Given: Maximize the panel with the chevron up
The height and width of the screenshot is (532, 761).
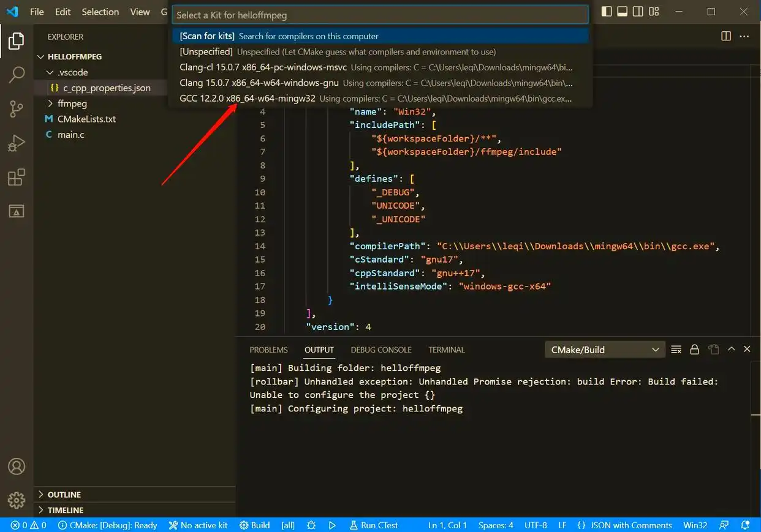Looking at the screenshot, I should (731, 349).
